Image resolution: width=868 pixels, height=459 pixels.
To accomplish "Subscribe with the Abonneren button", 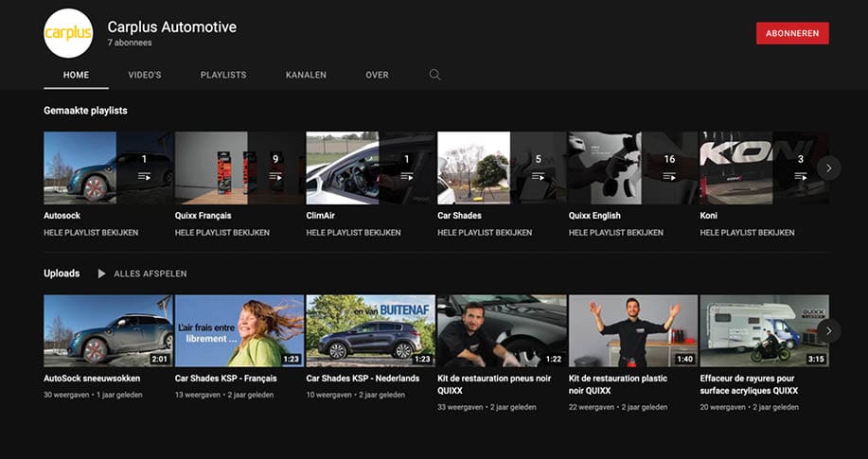I will pyautogui.click(x=792, y=33).
